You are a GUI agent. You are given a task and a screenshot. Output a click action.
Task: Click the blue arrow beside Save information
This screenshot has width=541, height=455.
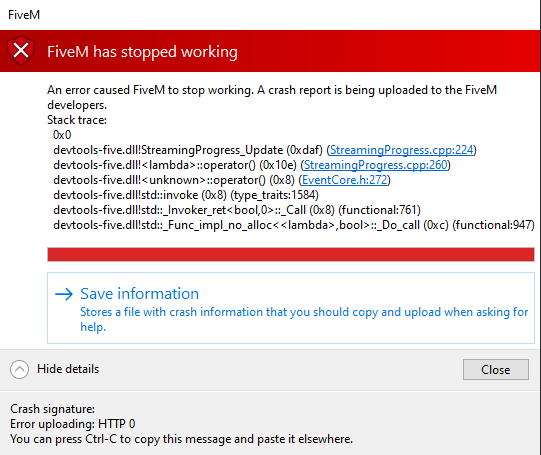(x=64, y=294)
